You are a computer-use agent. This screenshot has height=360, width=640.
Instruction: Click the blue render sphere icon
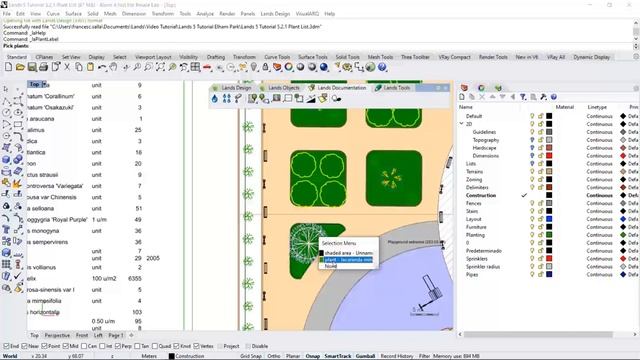click(324, 67)
